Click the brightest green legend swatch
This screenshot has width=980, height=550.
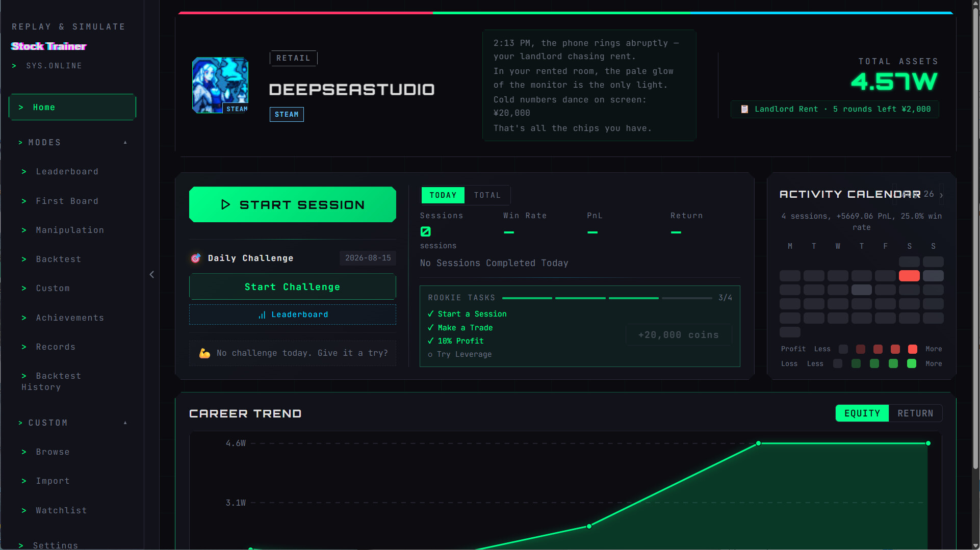click(912, 364)
